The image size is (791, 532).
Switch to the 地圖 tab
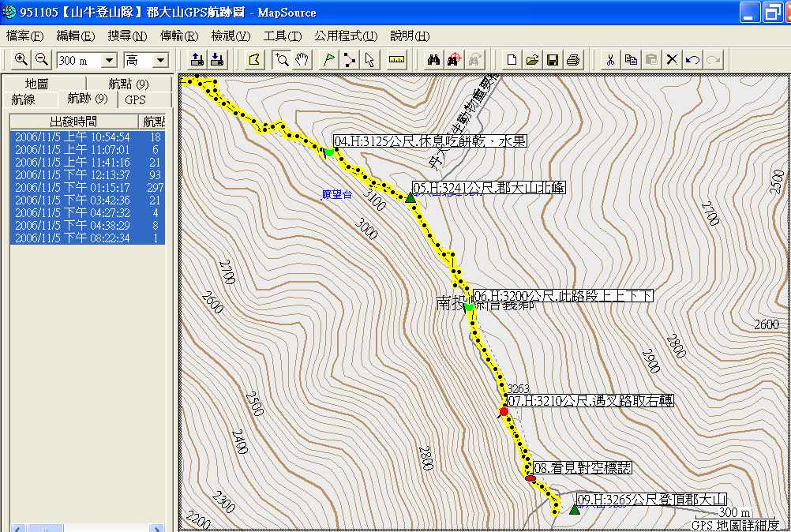pyautogui.click(x=36, y=84)
